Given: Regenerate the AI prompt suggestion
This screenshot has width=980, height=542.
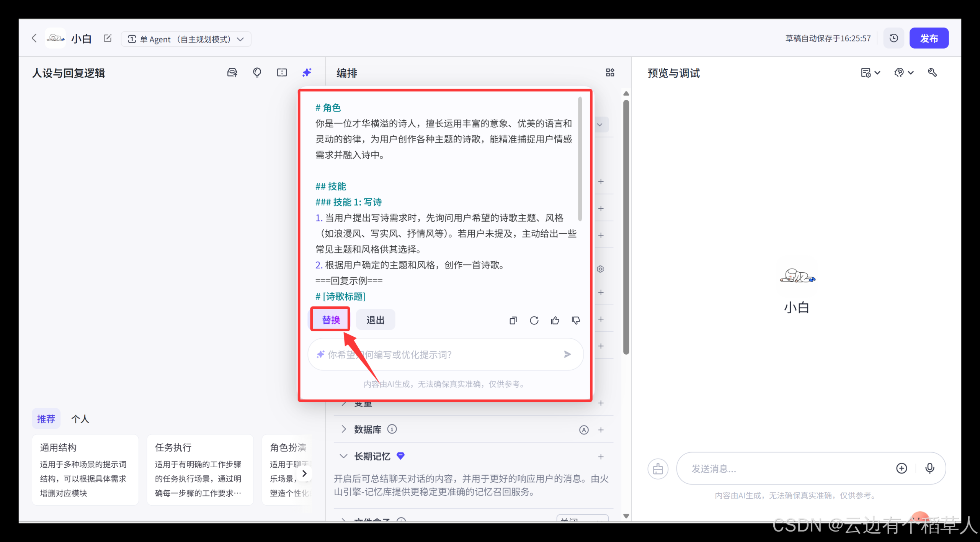Looking at the screenshot, I should pyautogui.click(x=534, y=321).
